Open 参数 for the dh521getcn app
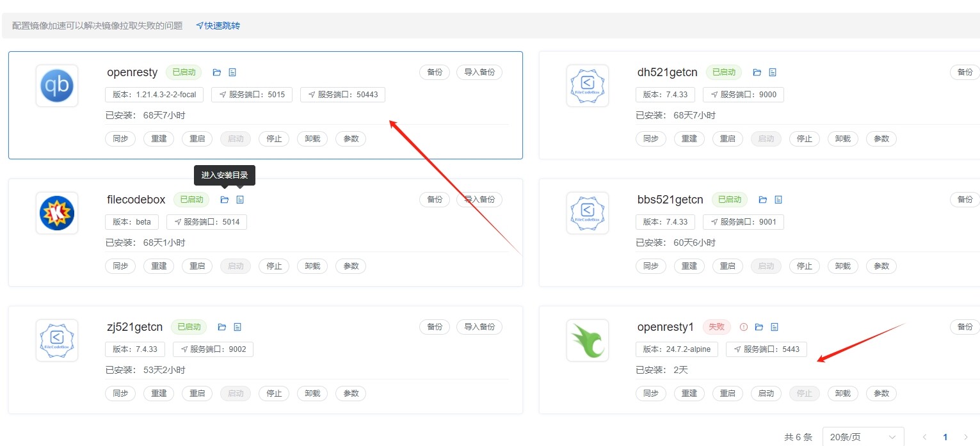The width and height of the screenshot is (980, 446). 881,139
